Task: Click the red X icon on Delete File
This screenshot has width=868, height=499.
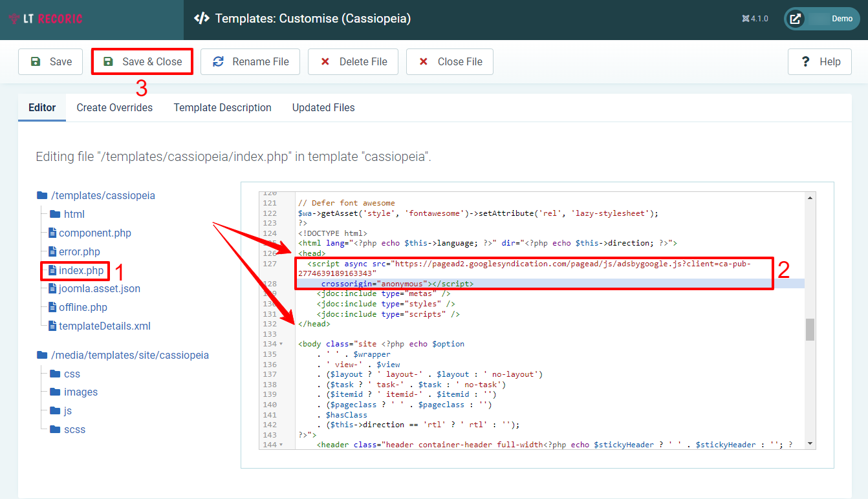Action: click(325, 61)
